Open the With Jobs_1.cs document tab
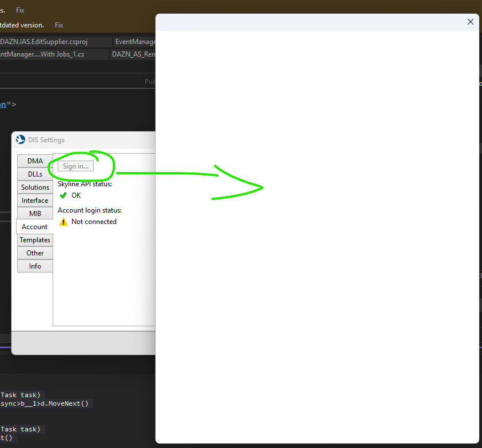The width and height of the screenshot is (482, 448). (x=54, y=54)
